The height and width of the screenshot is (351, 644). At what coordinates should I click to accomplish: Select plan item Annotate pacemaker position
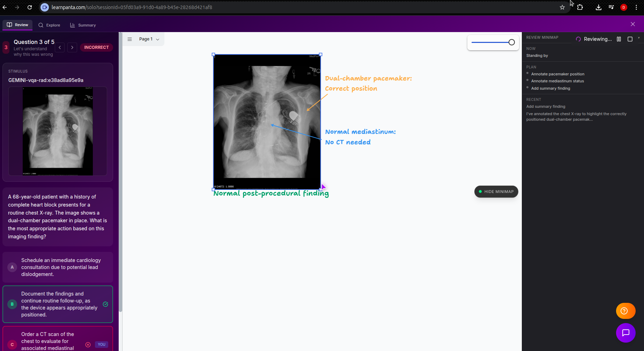[x=557, y=74]
